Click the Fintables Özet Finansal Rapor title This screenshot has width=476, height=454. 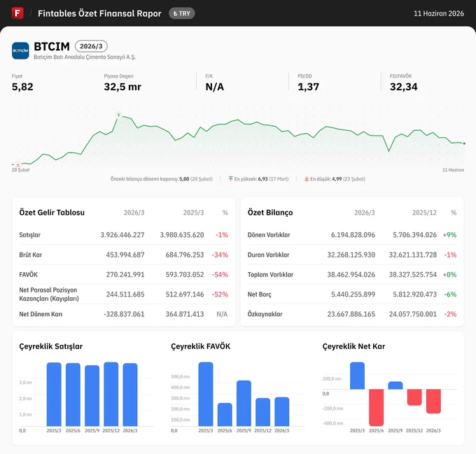coord(99,13)
